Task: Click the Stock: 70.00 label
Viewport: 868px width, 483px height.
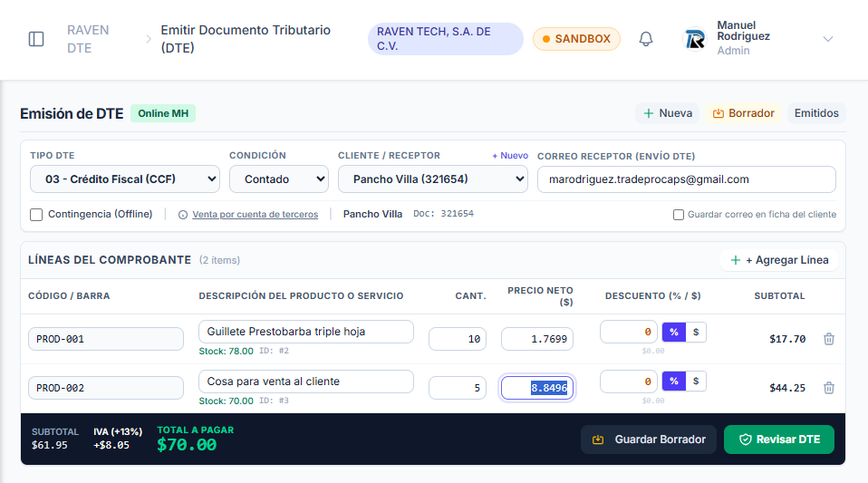Action: 226,401
